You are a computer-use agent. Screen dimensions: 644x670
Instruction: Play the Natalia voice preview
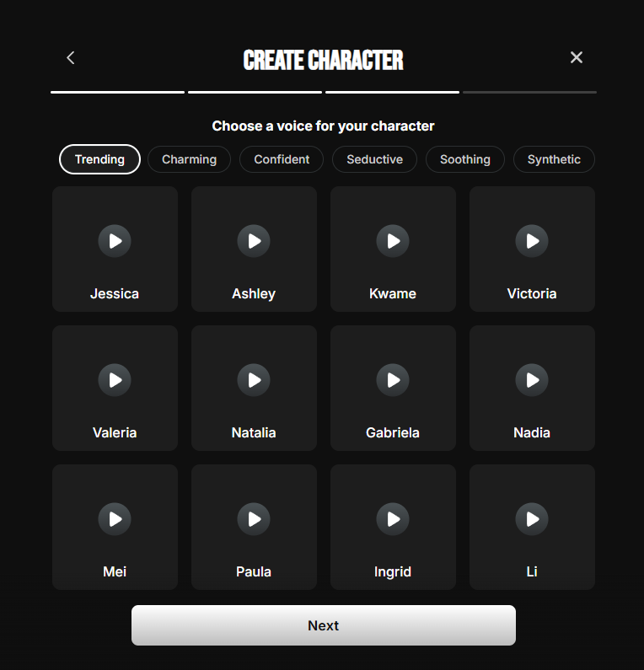pos(254,380)
